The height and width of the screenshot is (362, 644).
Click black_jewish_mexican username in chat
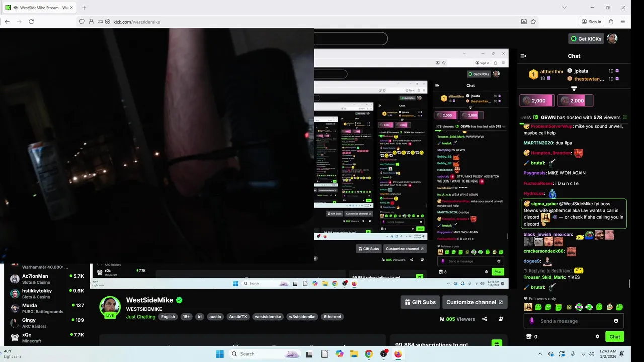click(x=547, y=235)
